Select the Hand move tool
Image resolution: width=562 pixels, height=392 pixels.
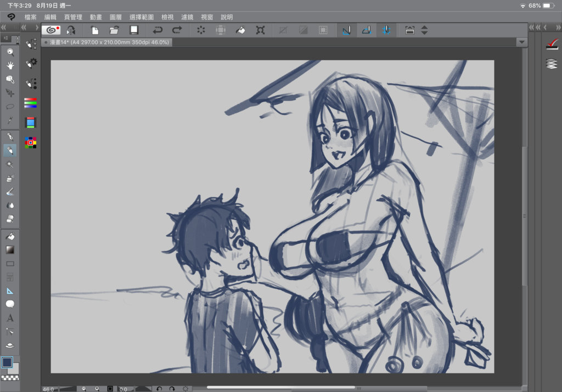point(10,65)
